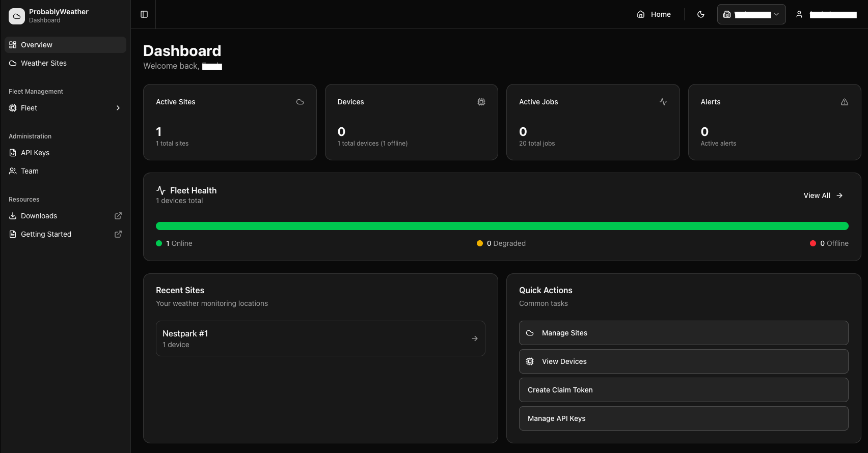This screenshot has height=453, width=868.
Task: Click the green Fleet Health progress bar
Action: click(x=502, y=226)
